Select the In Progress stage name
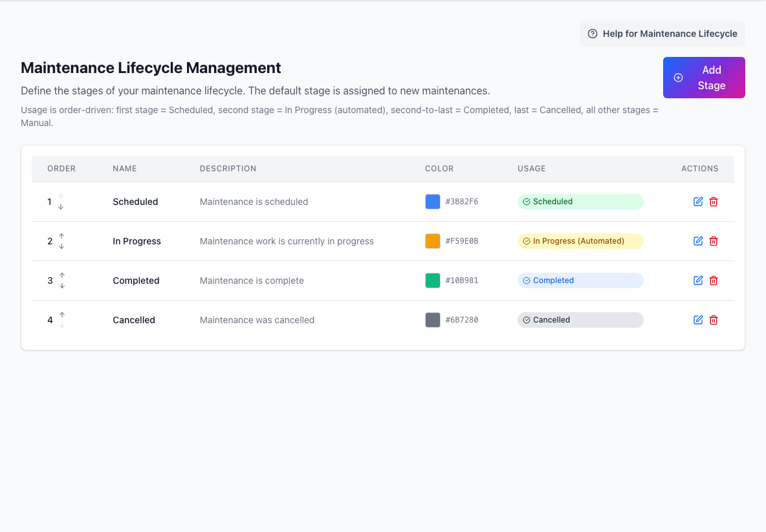This screenshot has height=532, width=766. click(x=137, y=241)
